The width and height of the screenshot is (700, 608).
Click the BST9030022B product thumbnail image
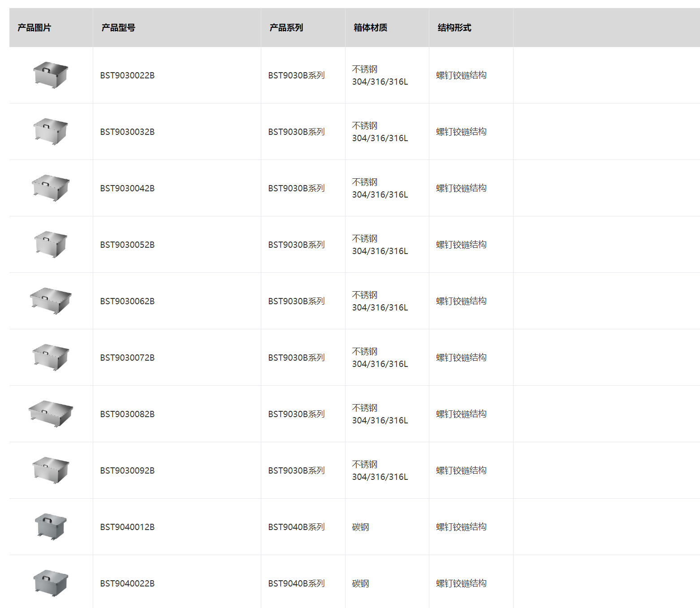pos(51,75)
